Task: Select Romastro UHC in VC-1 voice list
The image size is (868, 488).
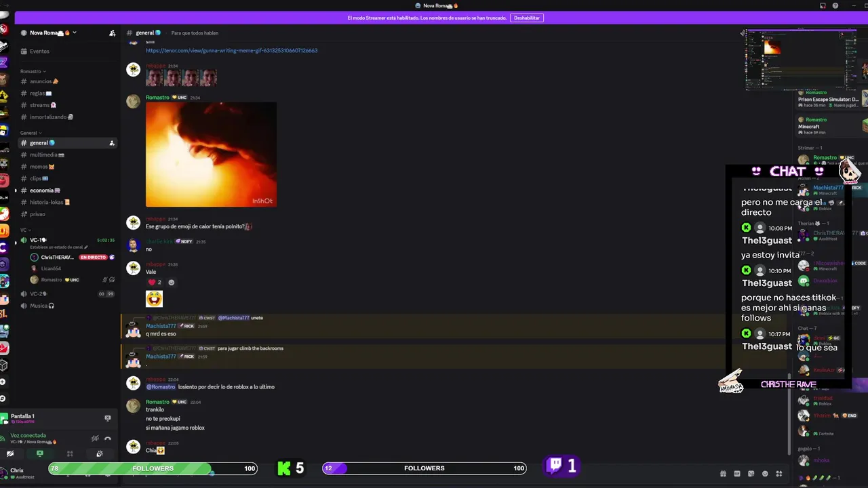Action: (60, 280)
